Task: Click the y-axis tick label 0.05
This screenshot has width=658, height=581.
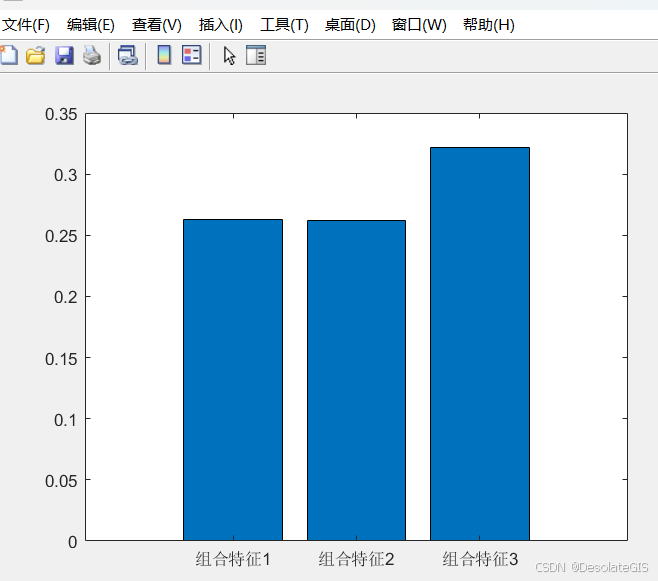Action: click(x=61, y=481)
